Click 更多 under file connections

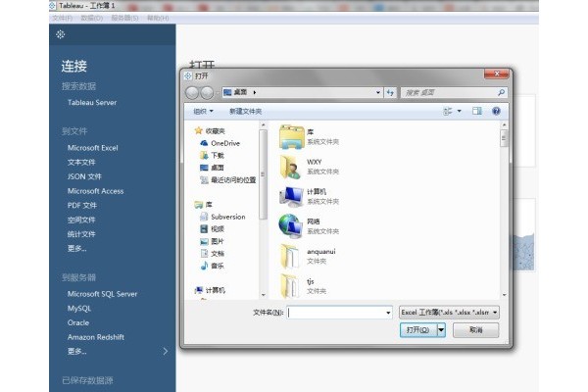click(x=76, y=248)
